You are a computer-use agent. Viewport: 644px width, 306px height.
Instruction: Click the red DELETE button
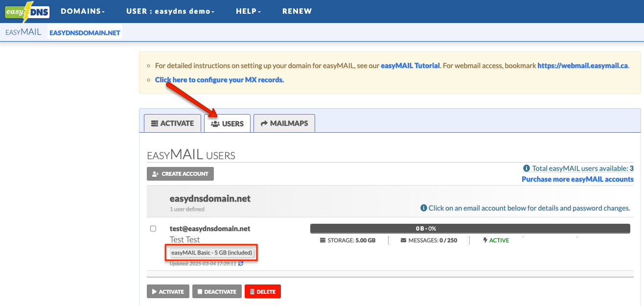tap(262, 292)
